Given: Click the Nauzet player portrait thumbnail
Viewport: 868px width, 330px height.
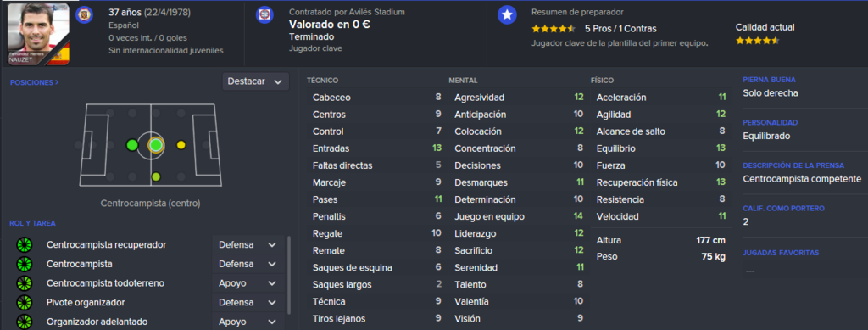Looking at the screenshot, I should [39, 34].
